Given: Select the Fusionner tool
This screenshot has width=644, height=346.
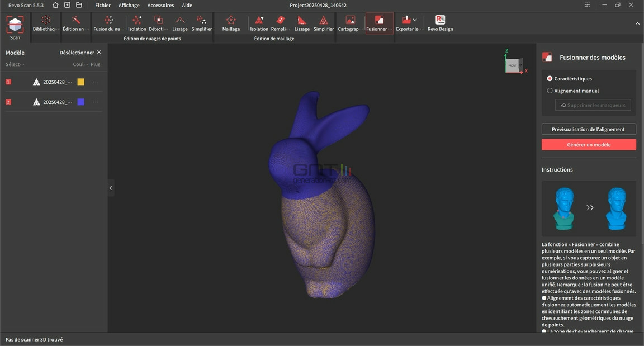Looking at the screenshot, I should click(379, 23).
